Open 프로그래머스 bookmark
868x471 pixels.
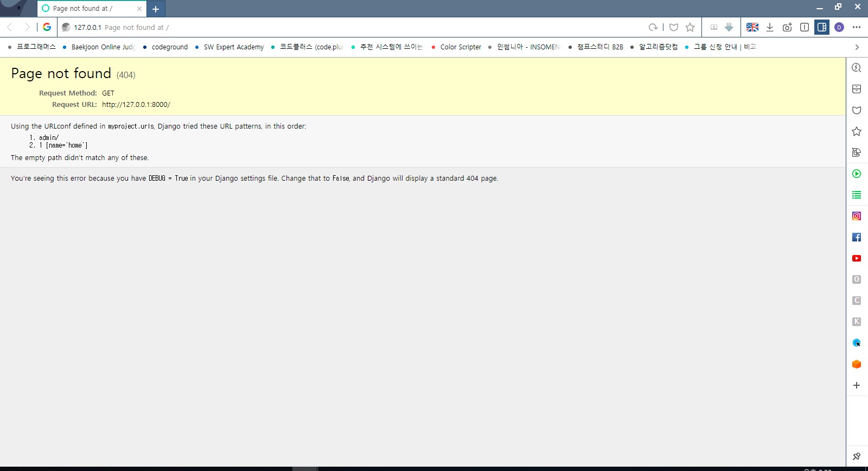pyautogui.click(x=33, y=47)
